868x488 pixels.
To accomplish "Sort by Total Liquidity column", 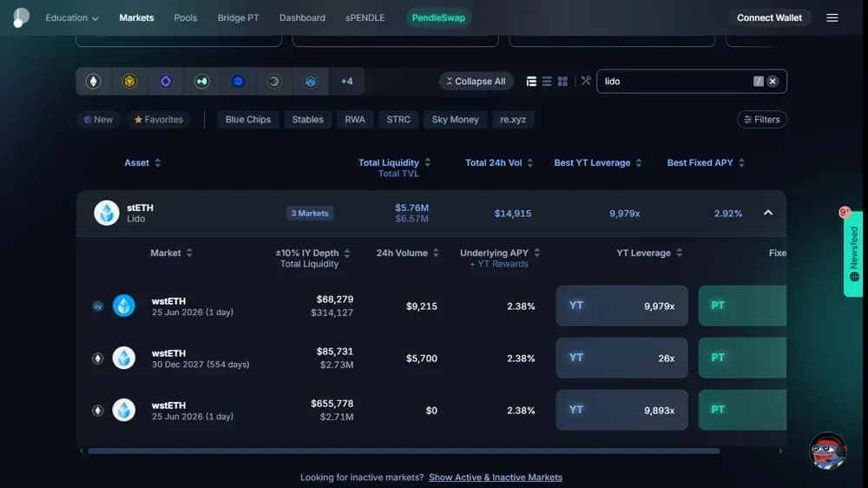I will click(x=394, y=163).
